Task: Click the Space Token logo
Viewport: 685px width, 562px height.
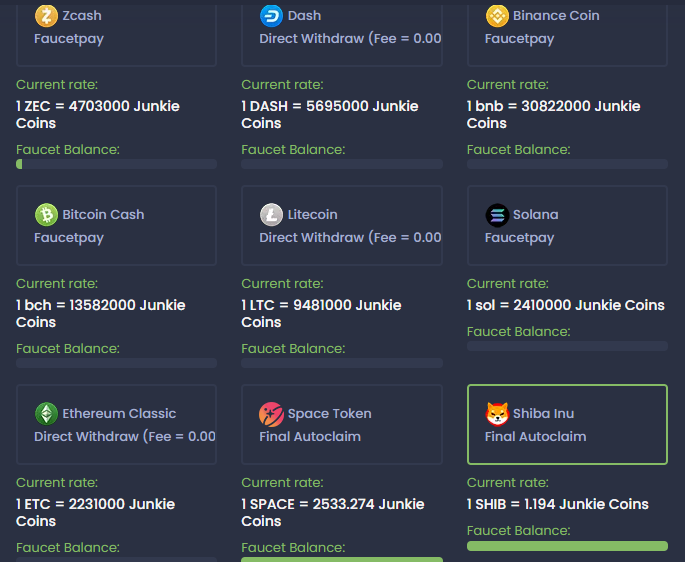Action: point(271,414)
